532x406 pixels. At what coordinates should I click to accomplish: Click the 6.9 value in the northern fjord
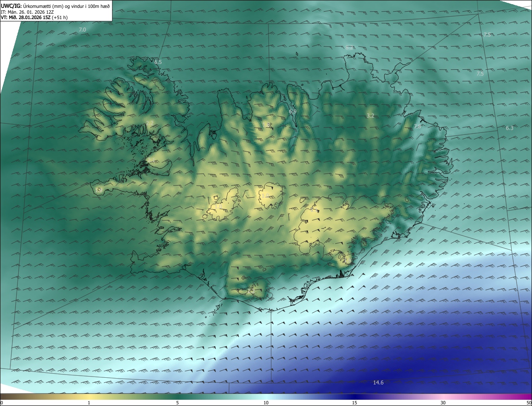(x=292, y=111)
